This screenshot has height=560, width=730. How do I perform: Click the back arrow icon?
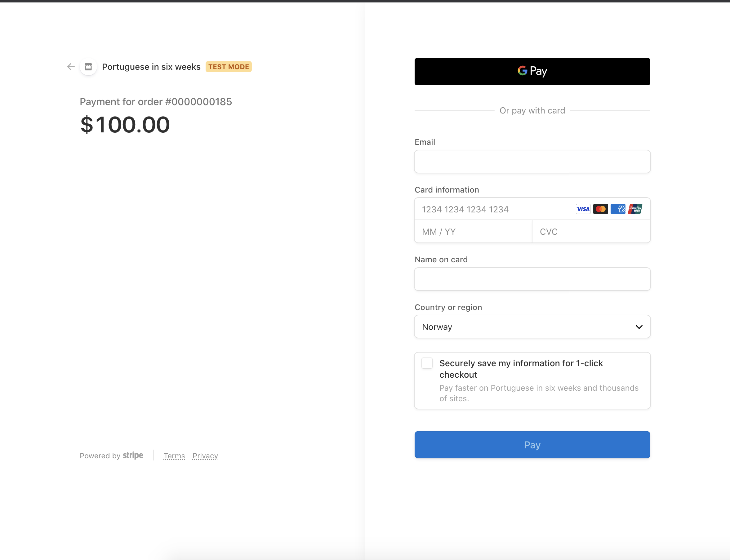71,67
